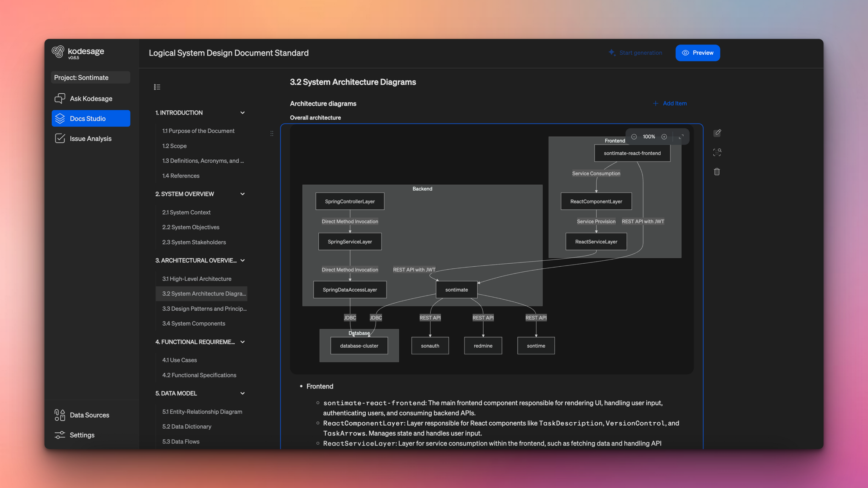Screen dimensions: 868x488
Task: Open the outline list icon above the table of contents
Action: coord(157,86)
